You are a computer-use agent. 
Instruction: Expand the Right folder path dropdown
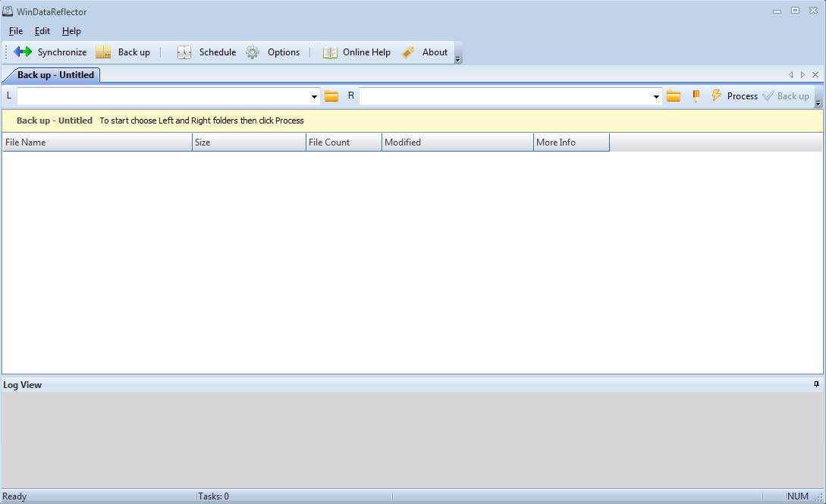656,96
